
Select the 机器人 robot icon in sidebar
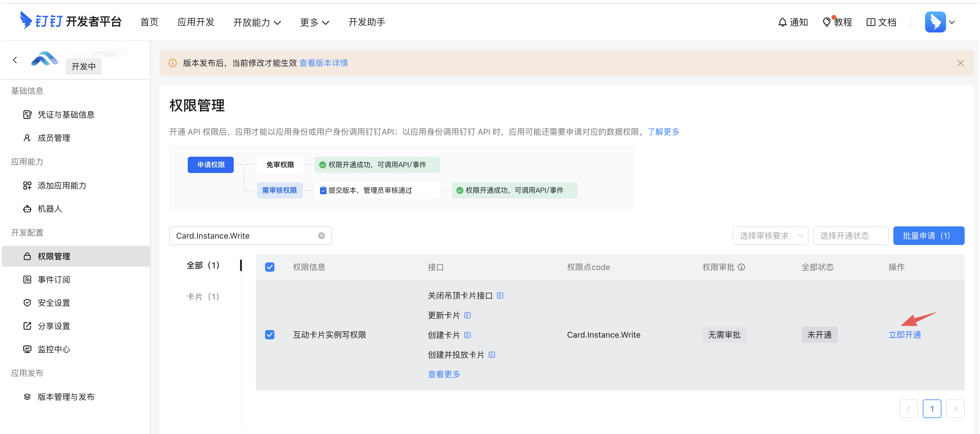pyautogui.click(x=27, y=209)
